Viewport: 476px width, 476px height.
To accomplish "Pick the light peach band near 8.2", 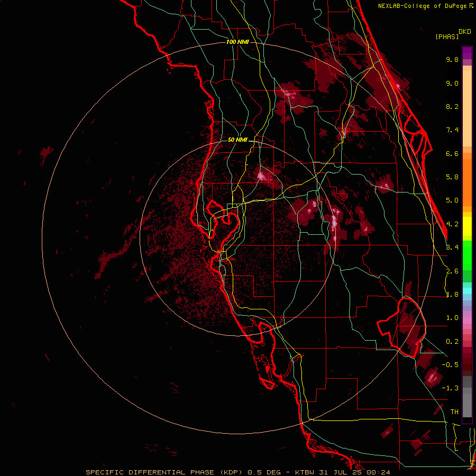I will pyautogui.click(x=467, y=108).
